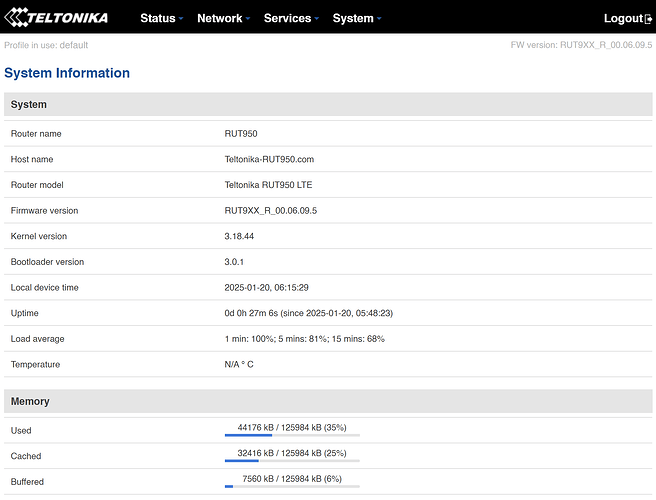Click the Temperature label
This screenshot has height=500, width=656.
click(x=36, y=364)
